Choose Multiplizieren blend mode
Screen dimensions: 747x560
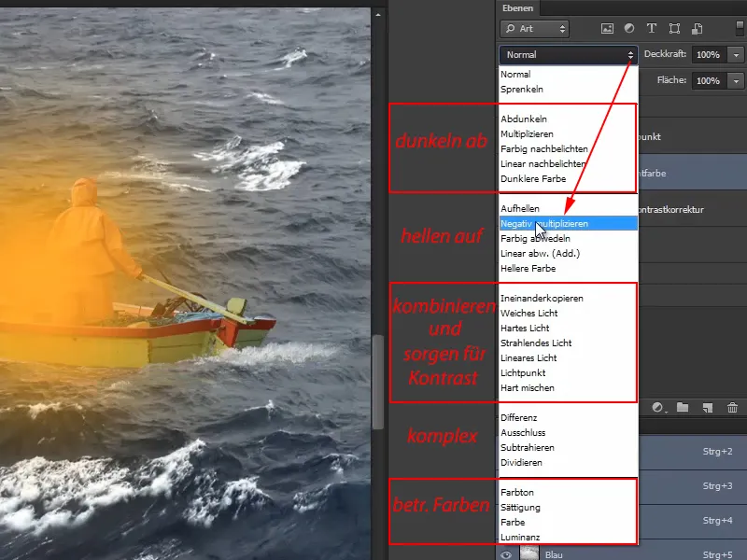569,133
